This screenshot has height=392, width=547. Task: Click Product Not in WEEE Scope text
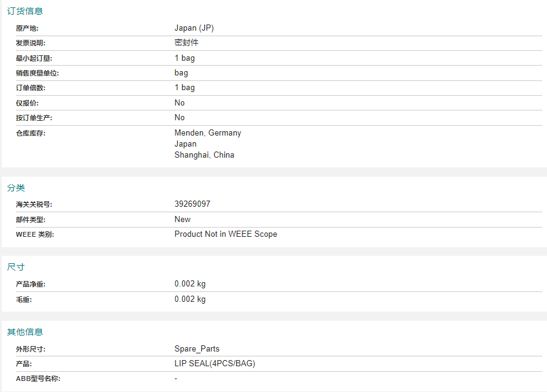pos(226,234)
